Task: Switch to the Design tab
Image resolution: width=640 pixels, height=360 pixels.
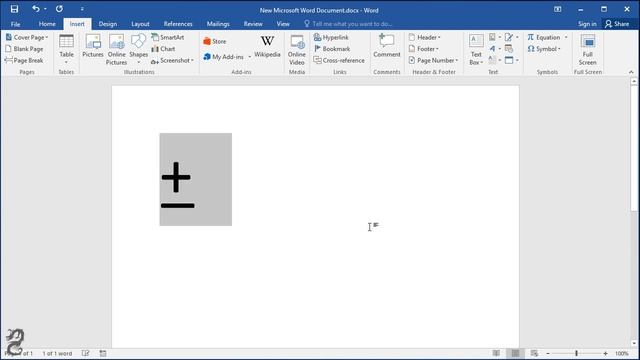Action: coord(108,24)
